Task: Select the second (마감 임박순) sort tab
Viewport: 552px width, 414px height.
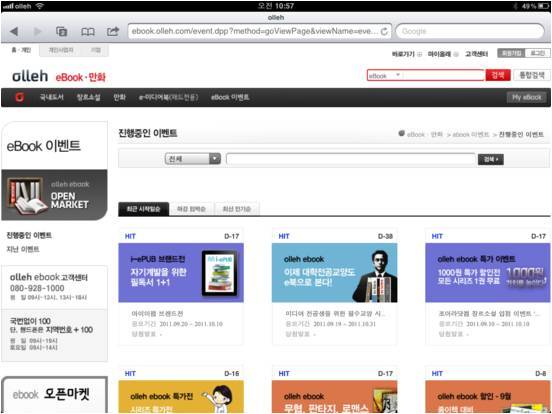Action: pos(191,209)
